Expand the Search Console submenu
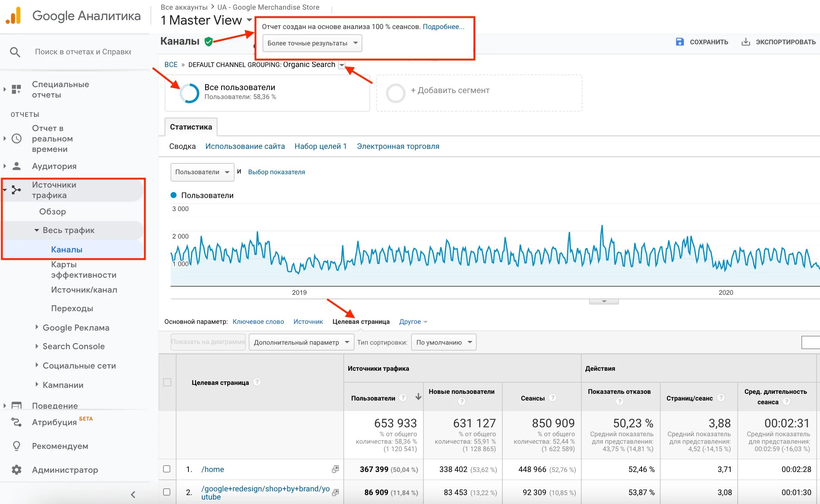This screenshot has height=504, width=820. pos(37,346)
